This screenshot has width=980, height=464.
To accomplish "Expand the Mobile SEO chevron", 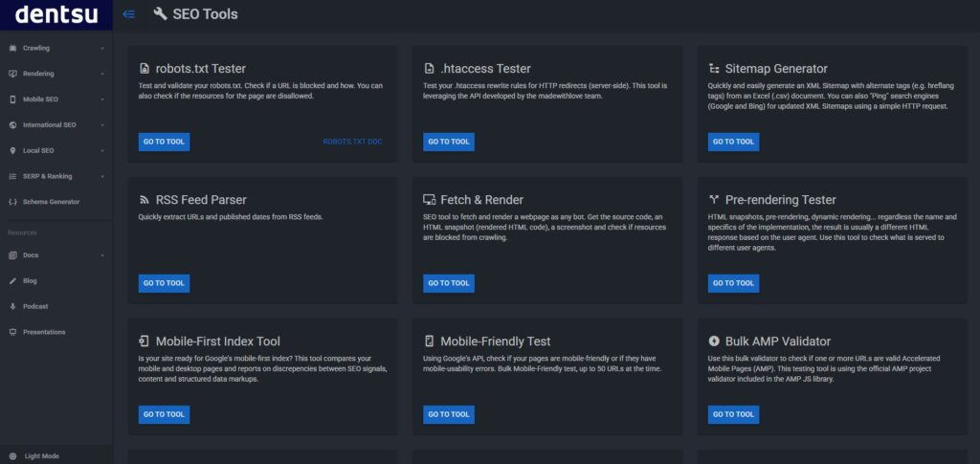I will click(102, 99).
